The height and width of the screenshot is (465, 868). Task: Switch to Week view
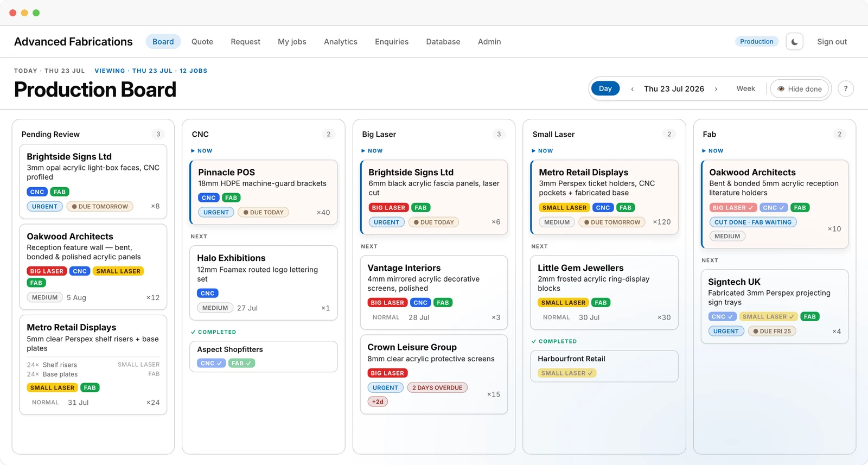coord(745,88)
